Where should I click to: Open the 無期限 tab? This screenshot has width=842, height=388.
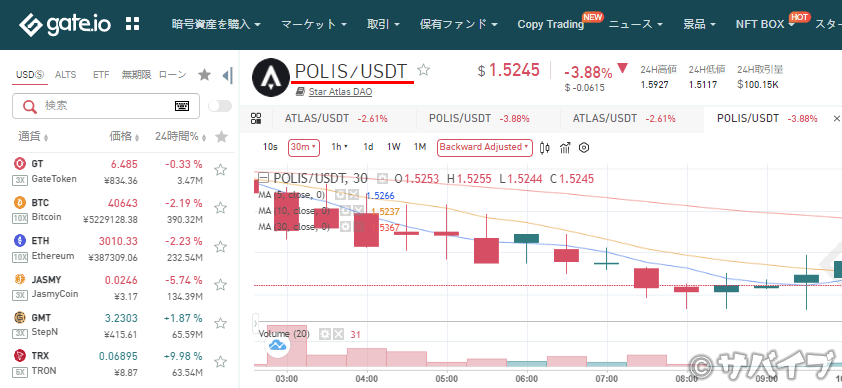pos(136,75)
